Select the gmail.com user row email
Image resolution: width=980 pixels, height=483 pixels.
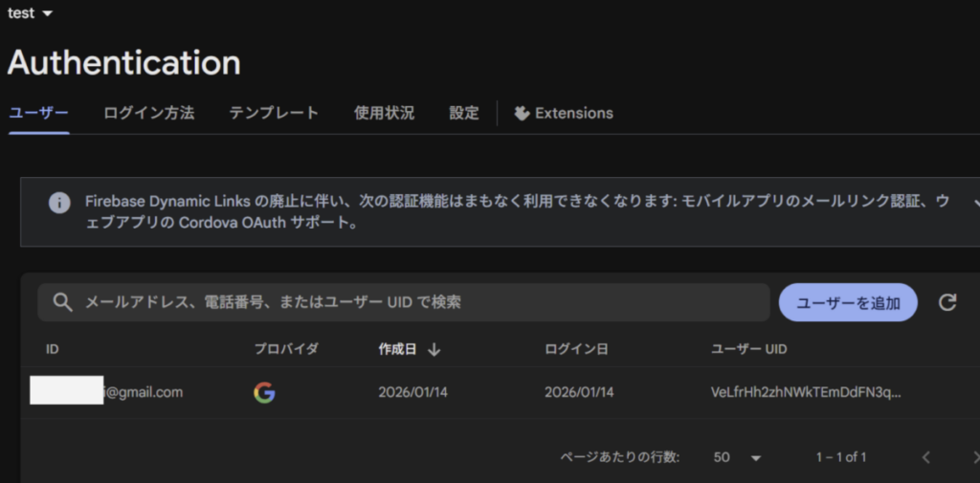click(x=144, y=392)
